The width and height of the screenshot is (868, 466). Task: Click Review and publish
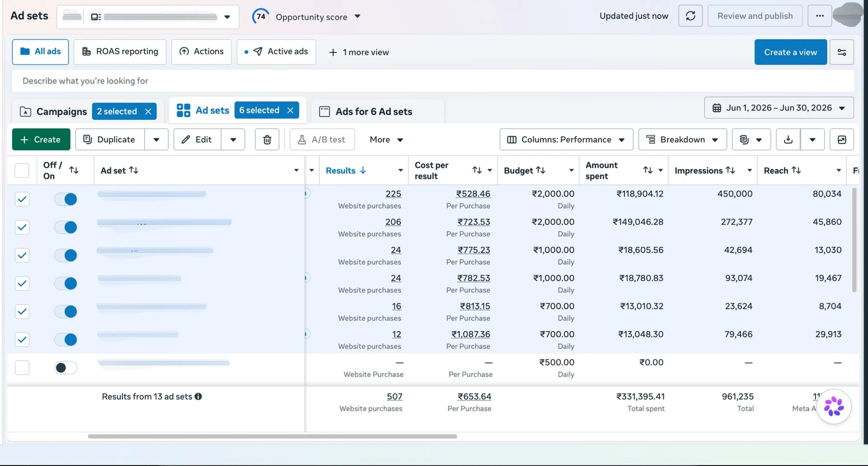pyautogui.click(x=755, y=16)
